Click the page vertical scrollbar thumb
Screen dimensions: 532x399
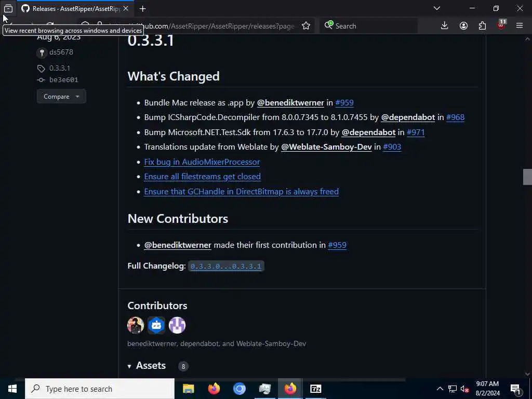pos(527,177)
